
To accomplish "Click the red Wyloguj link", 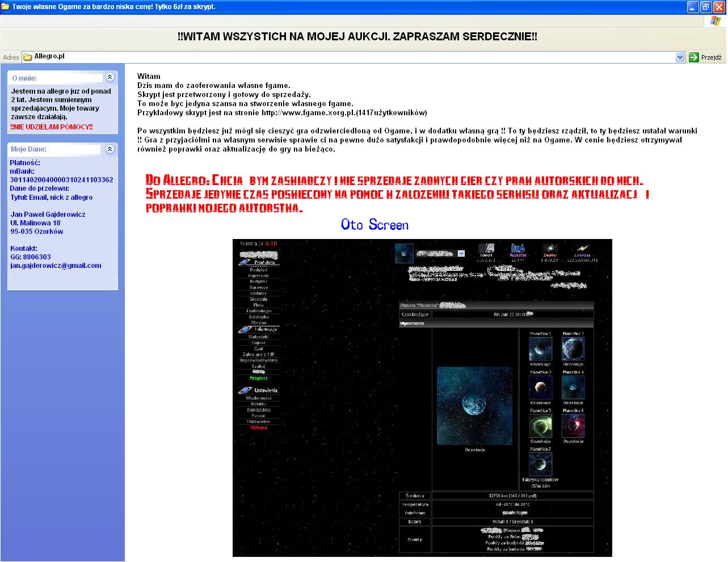I will [x=258, y=427].
